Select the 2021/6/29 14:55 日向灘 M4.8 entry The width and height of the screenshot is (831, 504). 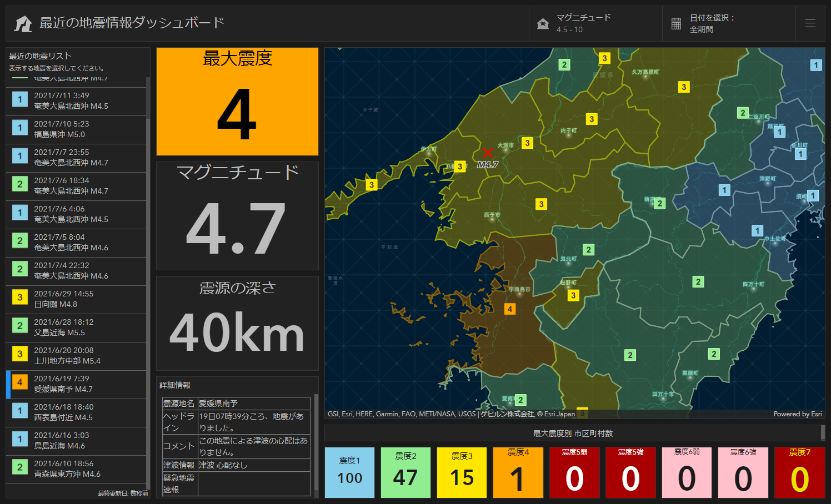[x=76, y=299]
